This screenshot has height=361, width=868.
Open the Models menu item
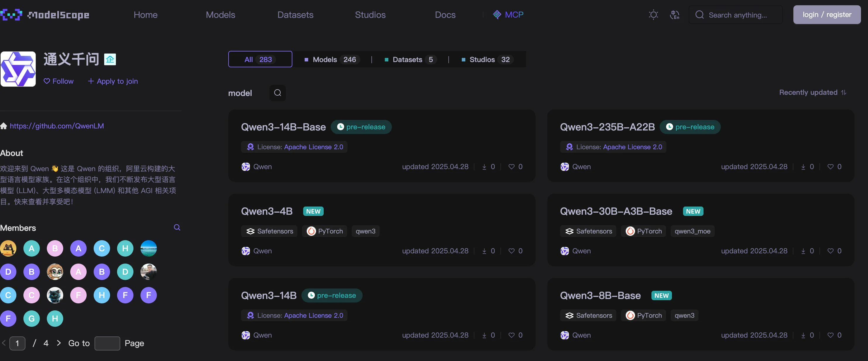tap(220, 15)
